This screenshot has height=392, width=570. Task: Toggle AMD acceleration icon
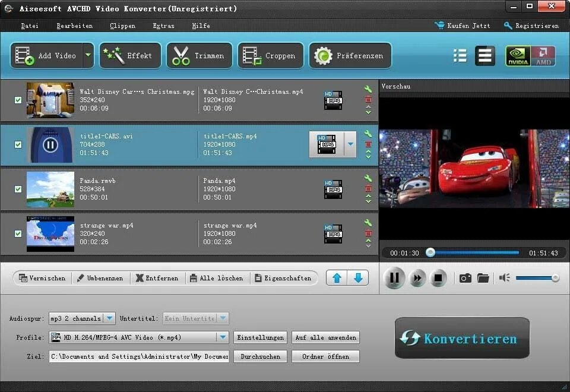point(543,56)
